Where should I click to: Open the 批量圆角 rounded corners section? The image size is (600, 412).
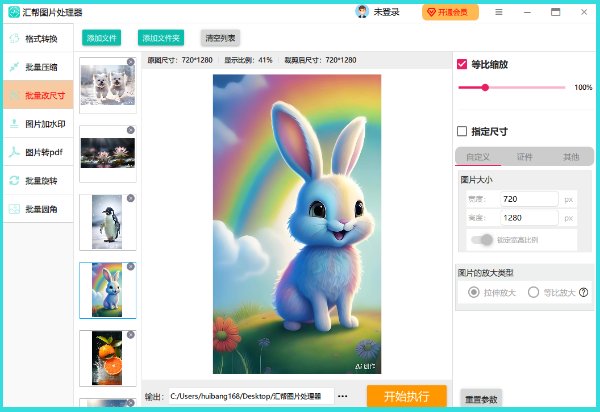[38, 209]
